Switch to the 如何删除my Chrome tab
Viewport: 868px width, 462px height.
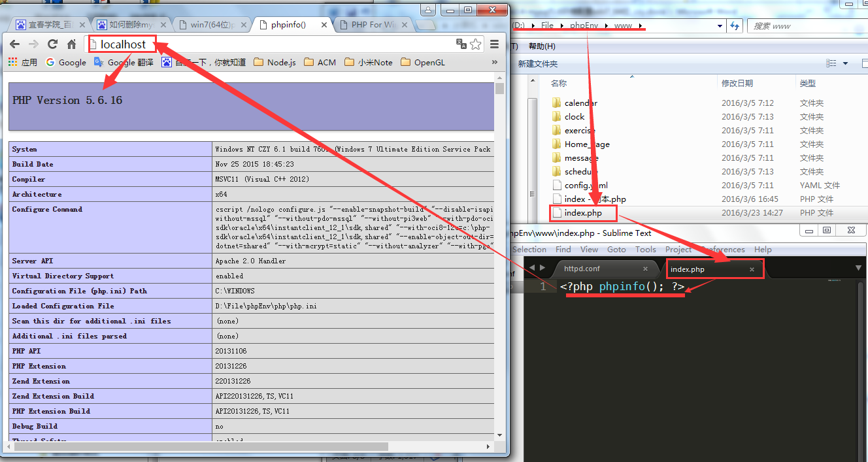129,25
